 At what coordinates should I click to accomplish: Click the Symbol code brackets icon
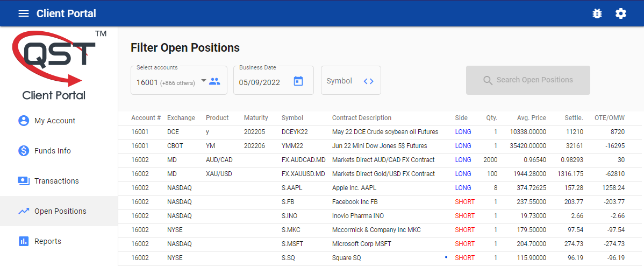tap(368, 81)
